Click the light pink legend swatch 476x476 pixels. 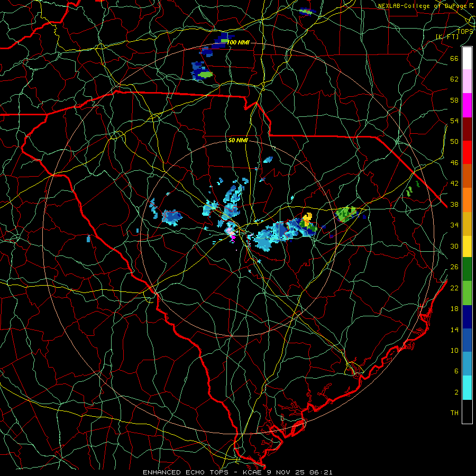pyautogui.click(x=467, y=81)
